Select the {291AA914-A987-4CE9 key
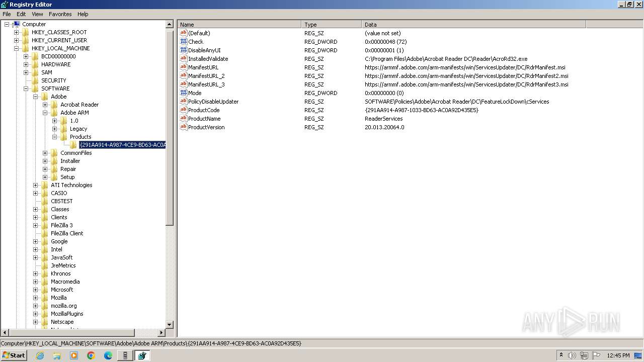Image resolution: width=644 pixels, height=362 pixels. [122, 145]
